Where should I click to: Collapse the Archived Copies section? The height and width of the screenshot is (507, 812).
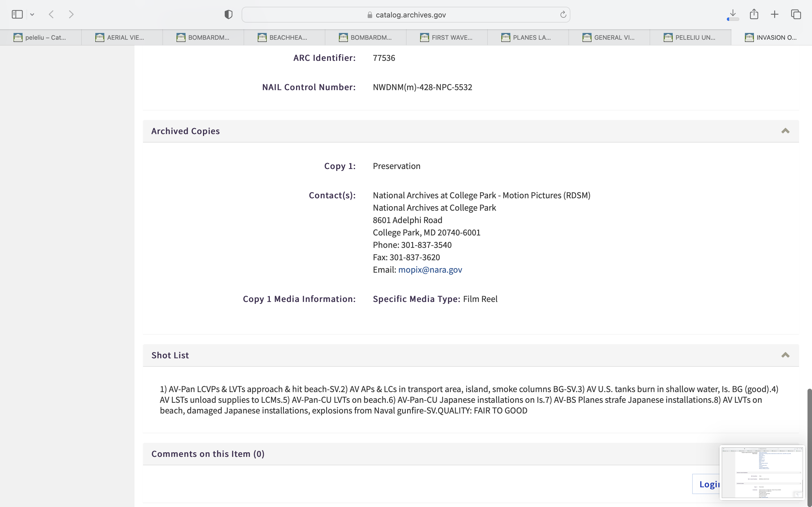coord(785,131)
